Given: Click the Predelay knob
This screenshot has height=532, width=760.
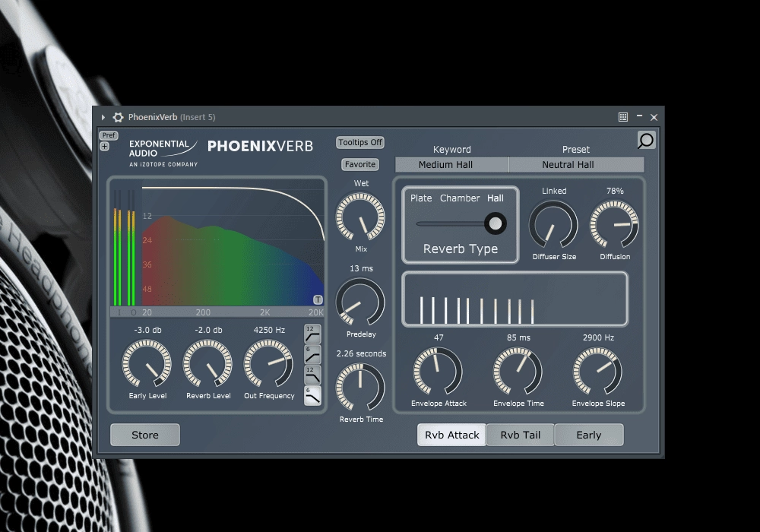Looking at the screenshot, I should pos(360,302).
